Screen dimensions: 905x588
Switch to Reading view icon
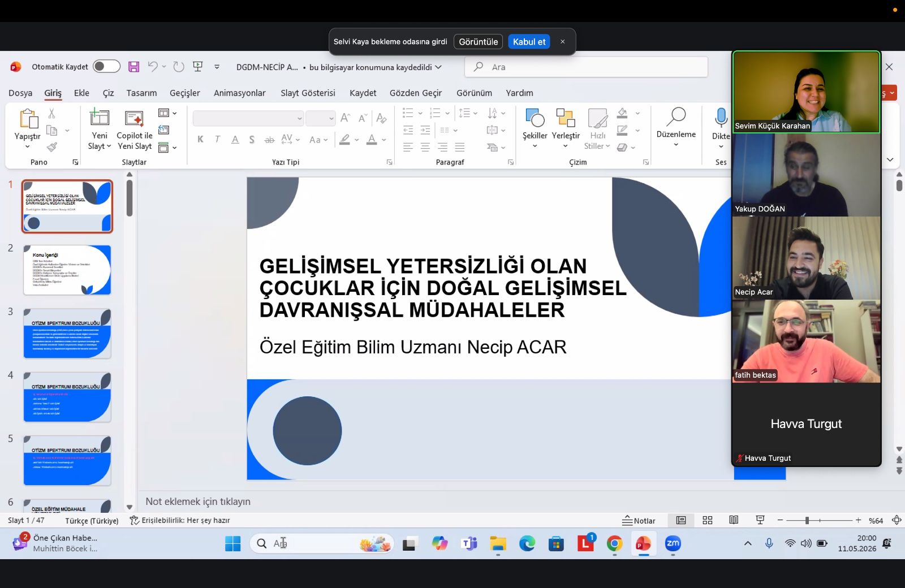[734, 520]
